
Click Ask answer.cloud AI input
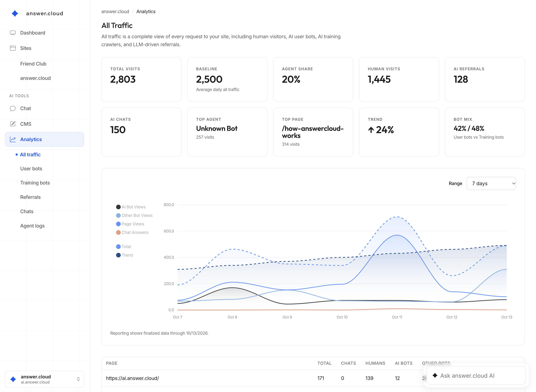[476, 375]
